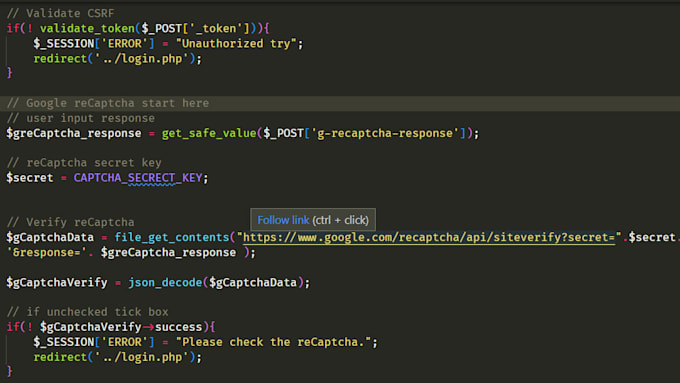Click the json_decode function name
Viewport: 680px width, 383px height.
tap(165, 283)
